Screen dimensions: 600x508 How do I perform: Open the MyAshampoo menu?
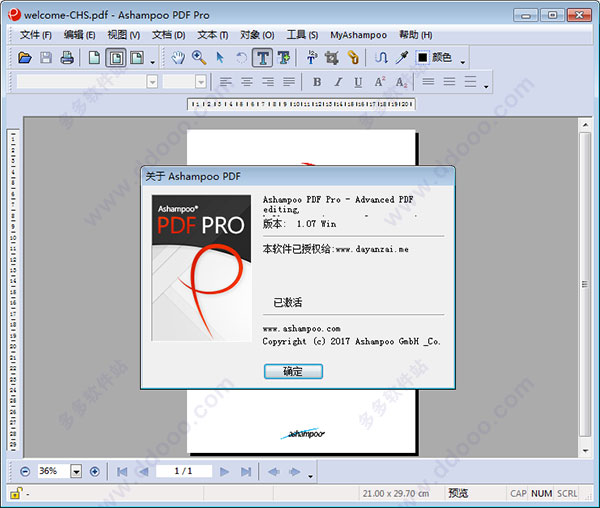pyautogui.click(x=359, y=35)
